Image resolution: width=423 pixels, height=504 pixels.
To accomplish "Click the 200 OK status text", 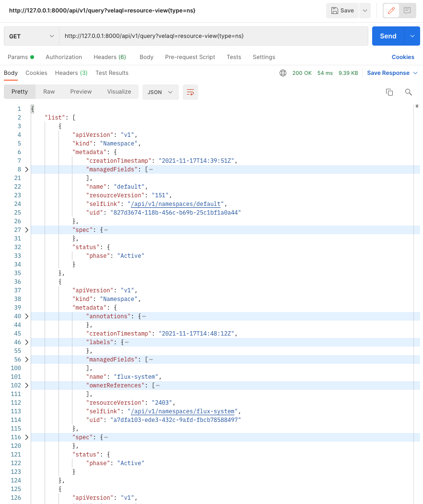I will pos(302,73).
